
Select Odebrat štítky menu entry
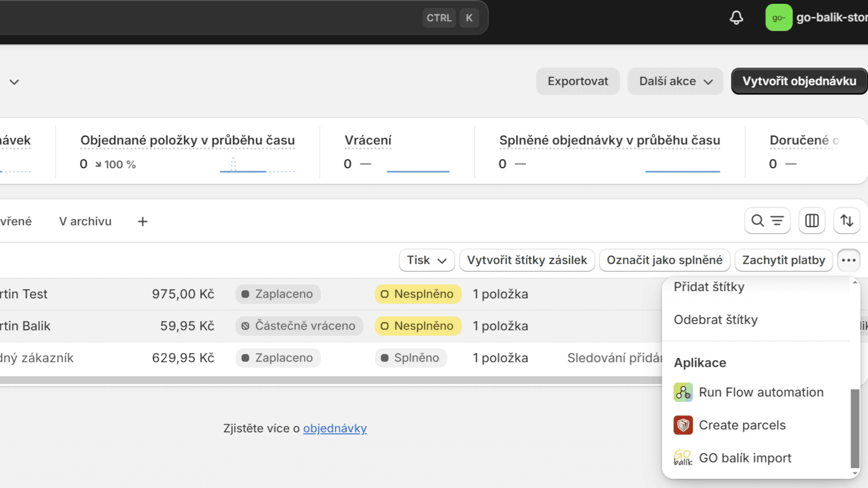[716, 320]
